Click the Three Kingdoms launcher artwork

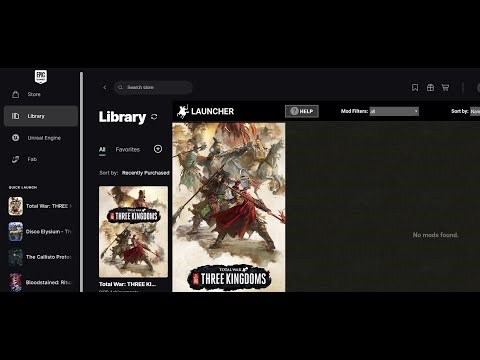coord(229,207)
